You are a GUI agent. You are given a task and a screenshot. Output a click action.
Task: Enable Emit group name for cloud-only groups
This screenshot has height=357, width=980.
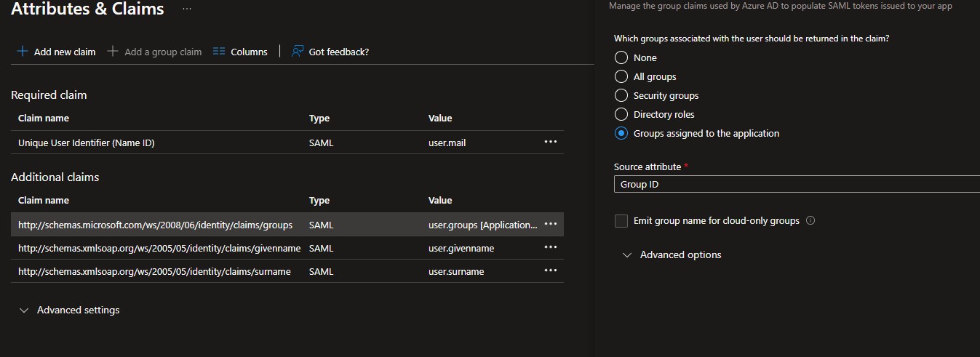click(621, 220)
